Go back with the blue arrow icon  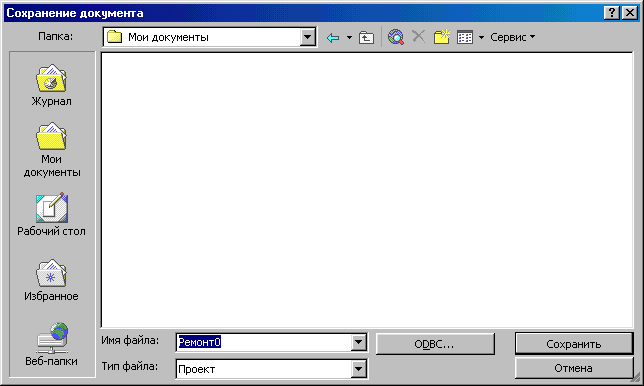click(x=333, y=38)
